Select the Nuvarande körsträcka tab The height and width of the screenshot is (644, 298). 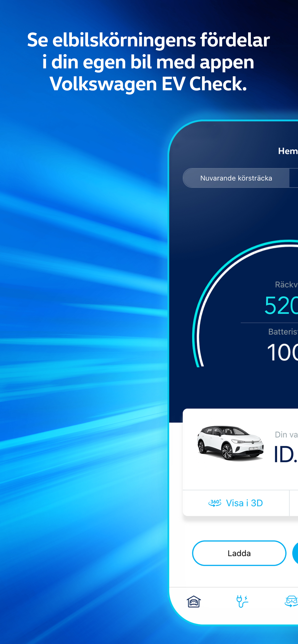236,178
